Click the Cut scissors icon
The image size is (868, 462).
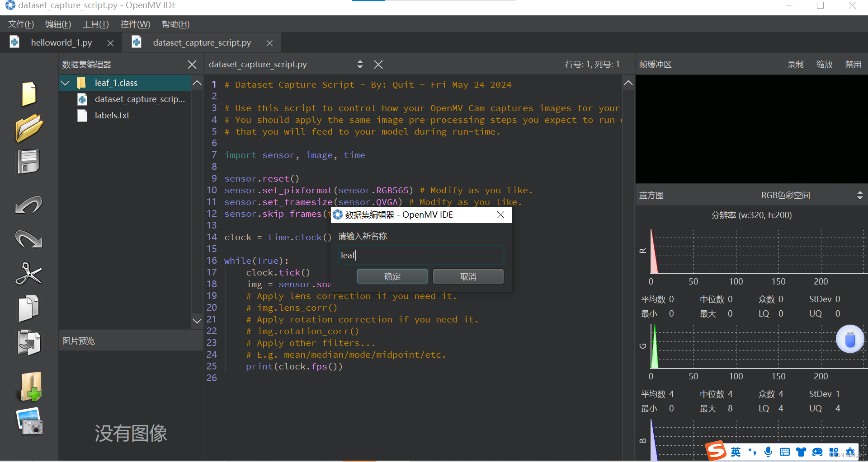(29, 273)
